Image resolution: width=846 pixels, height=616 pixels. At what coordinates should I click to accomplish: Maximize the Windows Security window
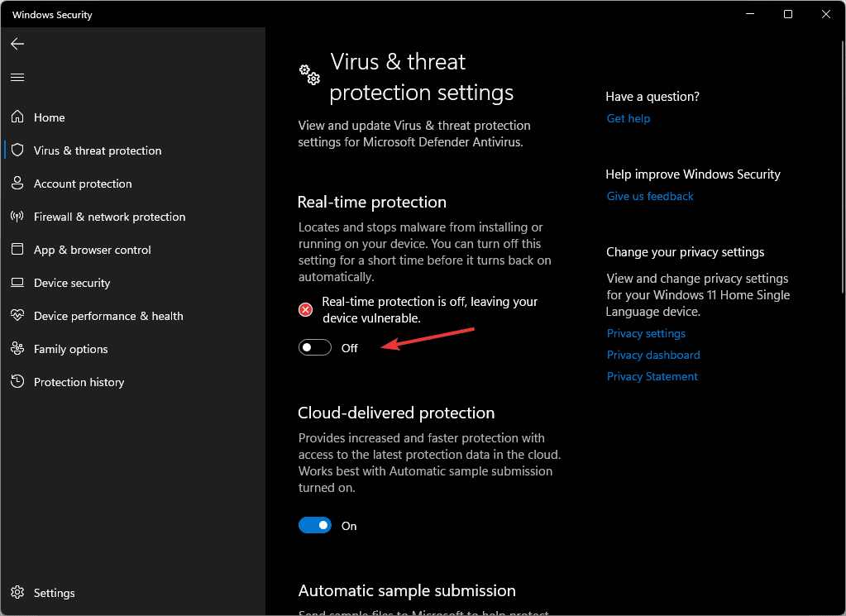tap(788, 14)
